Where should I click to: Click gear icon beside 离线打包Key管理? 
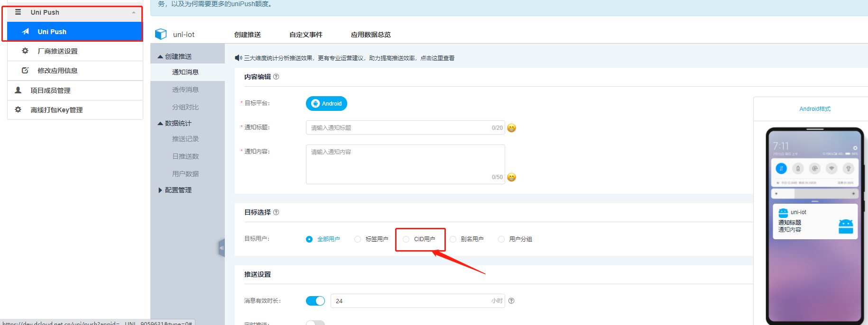click(x=18, y=109)
